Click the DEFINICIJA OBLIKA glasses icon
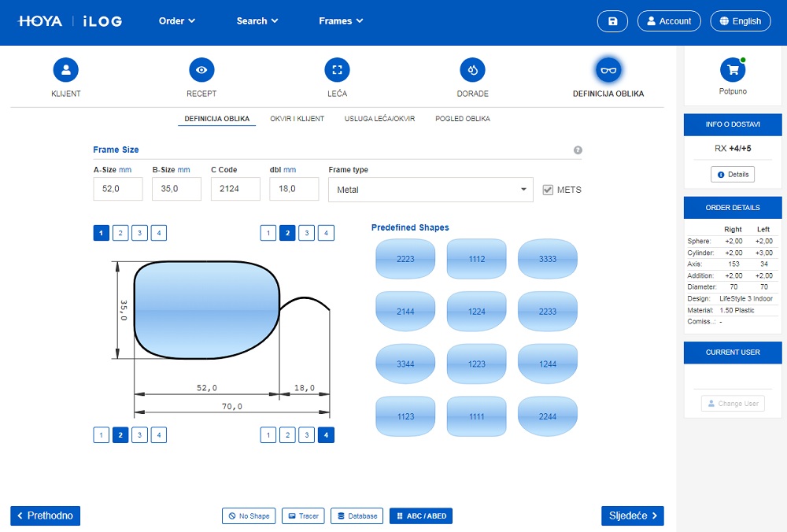The image size is (787, 532). (608, 70)
